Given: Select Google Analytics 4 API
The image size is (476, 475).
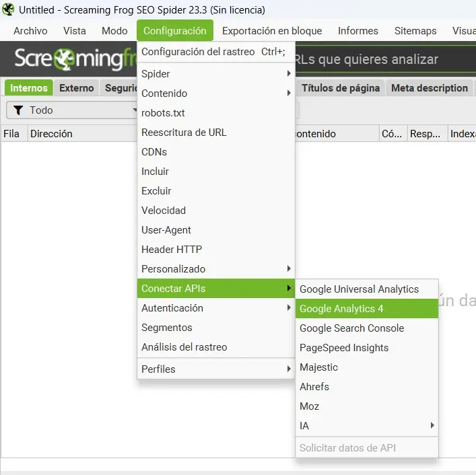Looking at the screenshot, I should coord(367,308).
